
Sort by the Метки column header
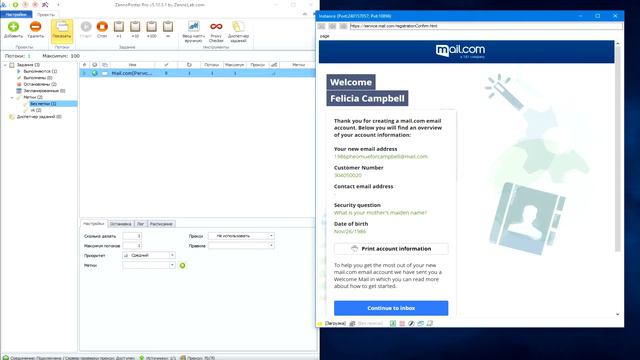click(x=298, y=65)
